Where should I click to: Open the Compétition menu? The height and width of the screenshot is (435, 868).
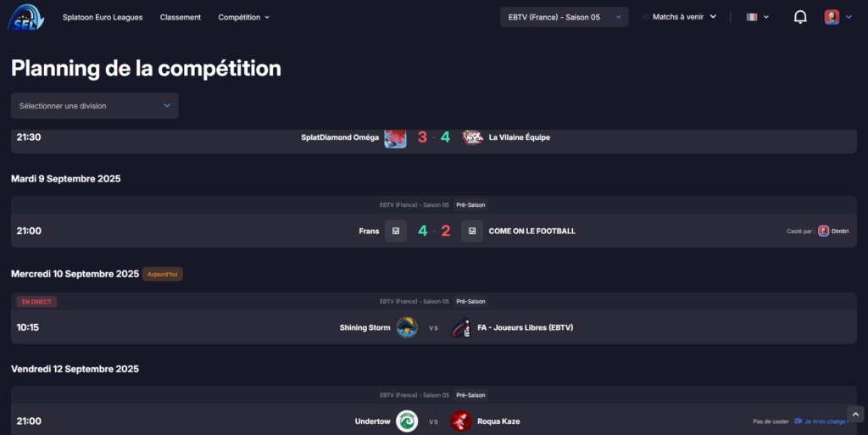coord(243,17)
